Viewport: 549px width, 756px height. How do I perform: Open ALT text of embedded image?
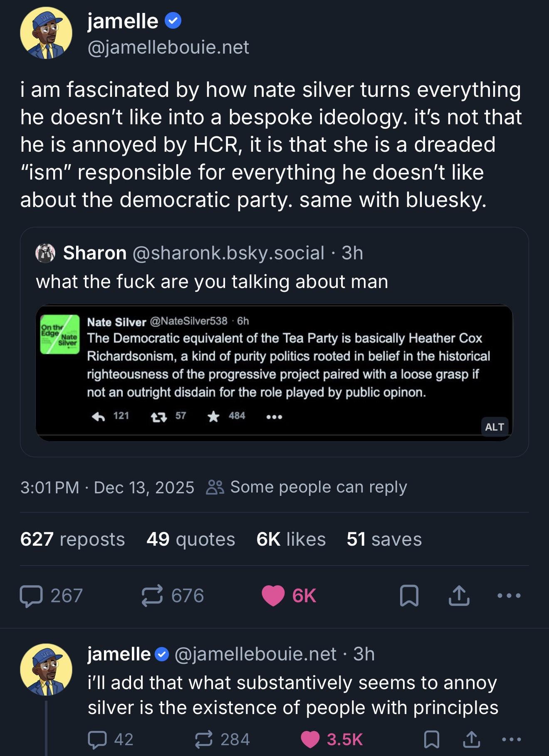click(x=494, y=427)
